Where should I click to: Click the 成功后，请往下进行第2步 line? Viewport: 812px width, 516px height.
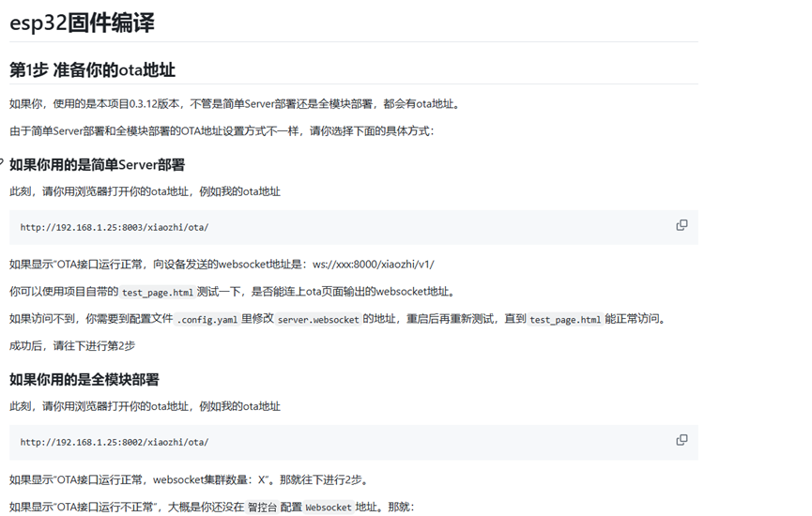pyautogui.click(x=72, y=345)
